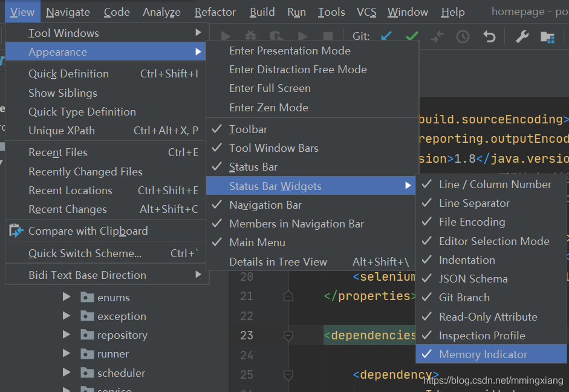Expand Bidi Text Base Direction submenu
Image resolution: width=569 pixels, height=392 pixels.
click(x=106, y=275)
